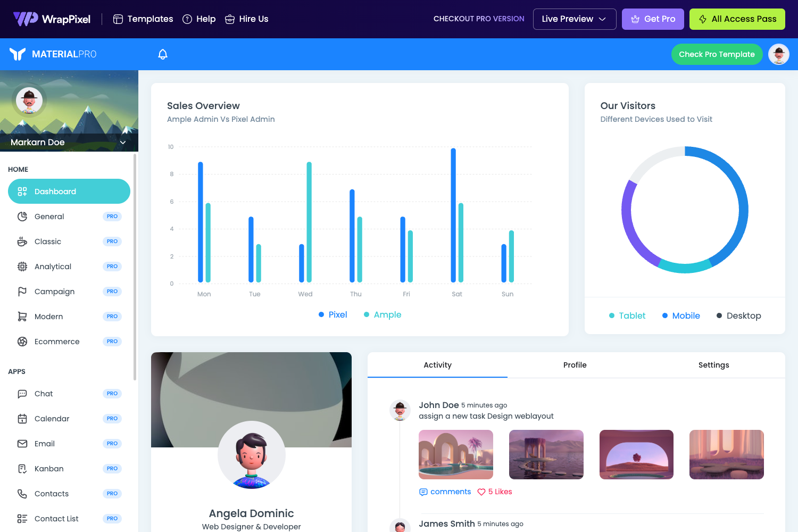
Task: Click the Dashboard grid icon
Action: (x=22, y=191)
